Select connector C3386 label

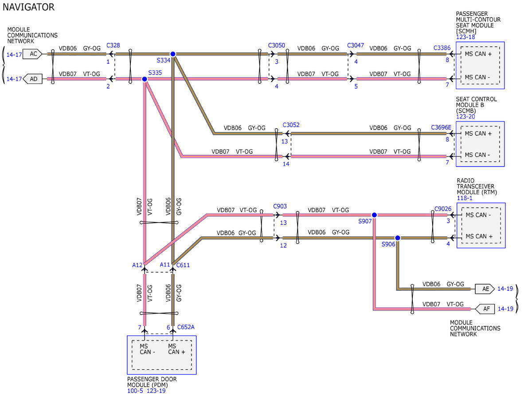[442, 48]
